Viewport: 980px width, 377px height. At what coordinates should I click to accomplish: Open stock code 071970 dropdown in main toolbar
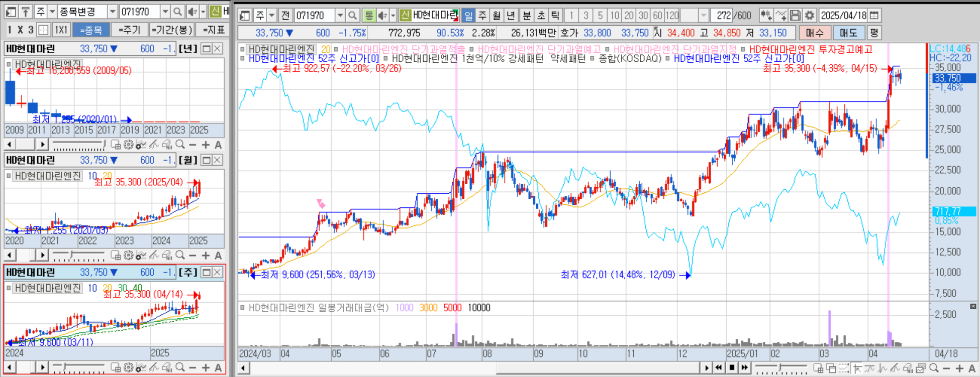(340, 16)
